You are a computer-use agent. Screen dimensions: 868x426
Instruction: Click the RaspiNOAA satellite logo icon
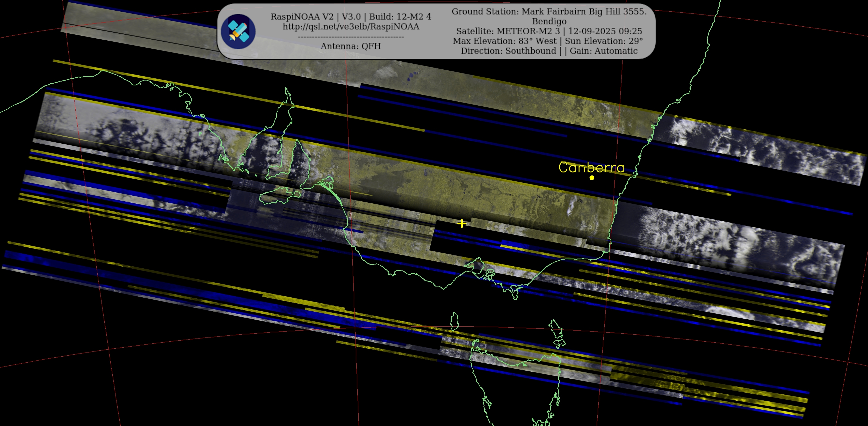(238, 31)
